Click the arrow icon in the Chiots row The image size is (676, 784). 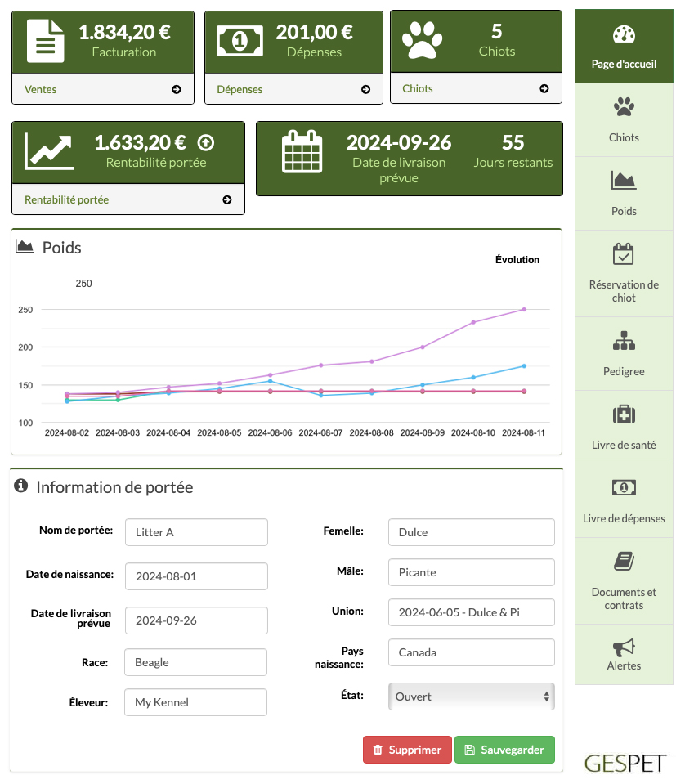click(544, 88)
